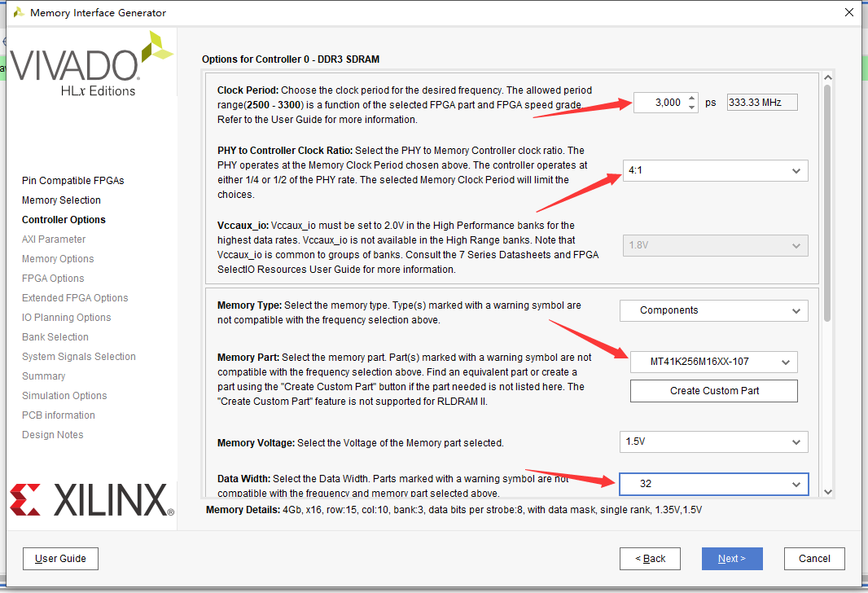Click Create Custom Part button
Screen dimensions: 868x593
(714, 391)
